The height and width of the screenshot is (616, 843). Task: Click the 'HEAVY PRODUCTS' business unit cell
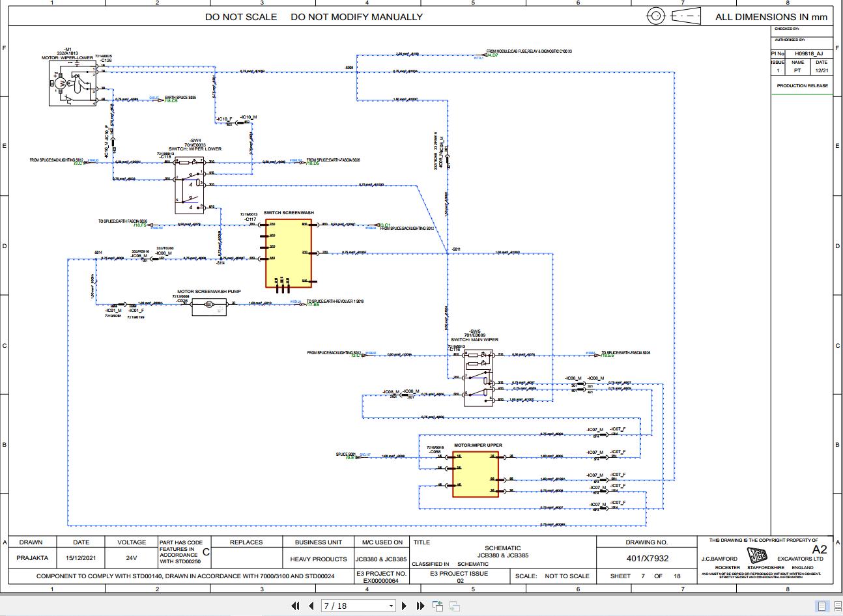tap(319, 559)
